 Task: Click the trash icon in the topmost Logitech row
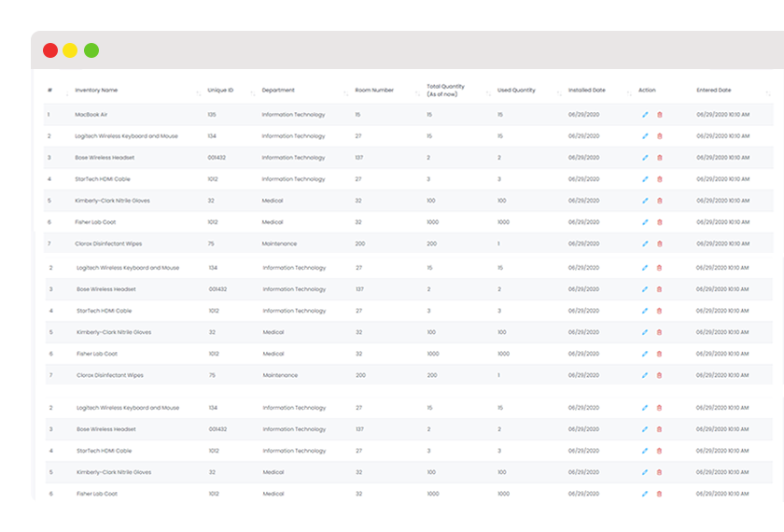tap(660, 136)
